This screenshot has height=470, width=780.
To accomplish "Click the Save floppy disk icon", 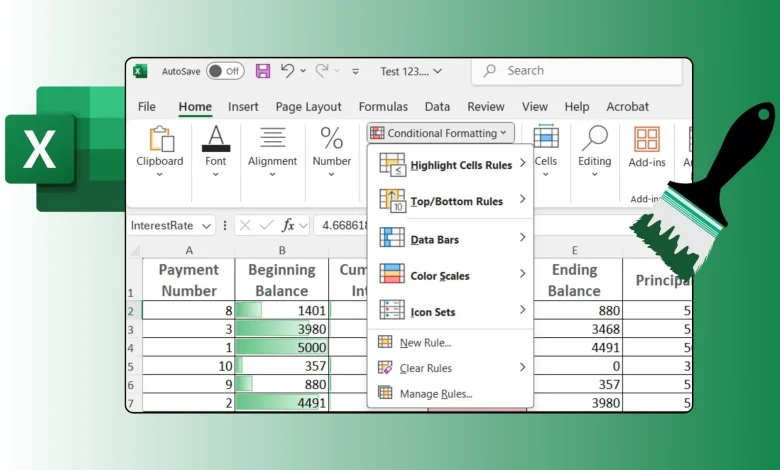I will click(263, 71).
